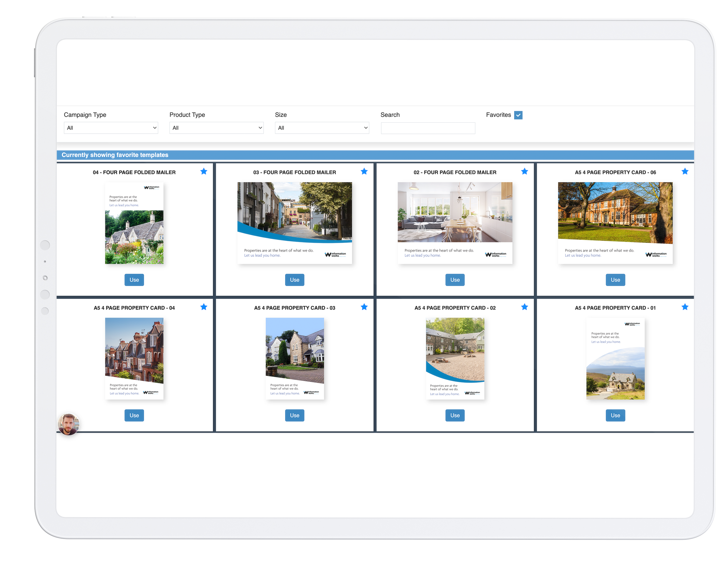This screenshot has height=575, width=728.
Task: Click star on 03 - Four Page Folded Mailer
Action: pyautogui.click(x=364, y=171)
